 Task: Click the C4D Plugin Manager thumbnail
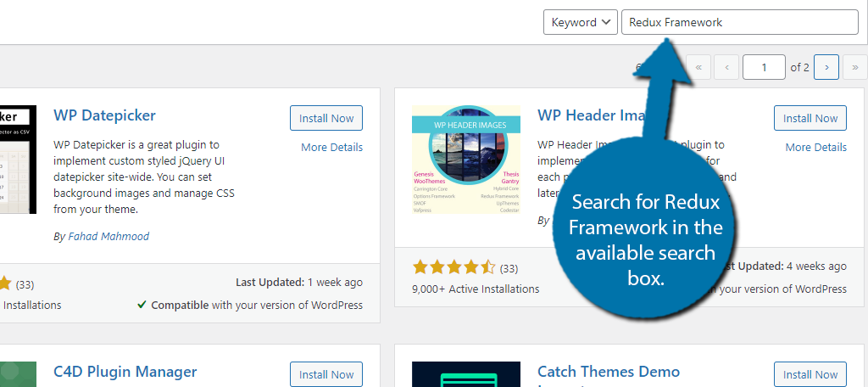point(19,374)
